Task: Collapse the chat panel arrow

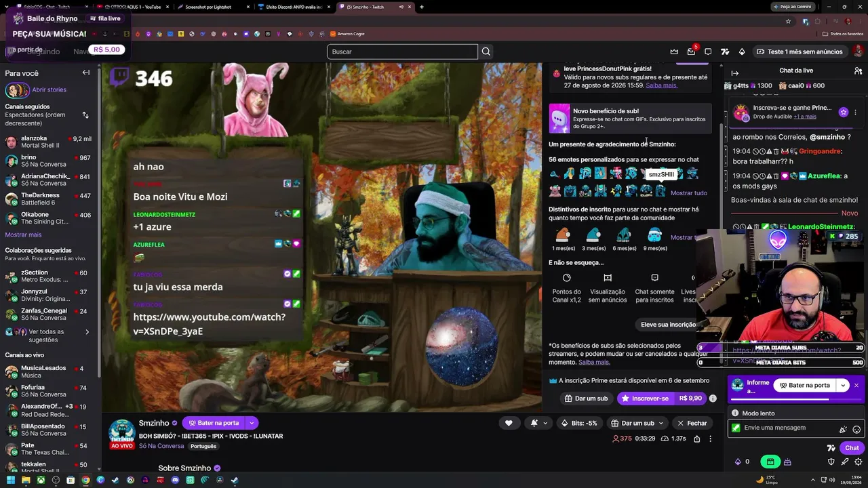Action: coord(734,73)
